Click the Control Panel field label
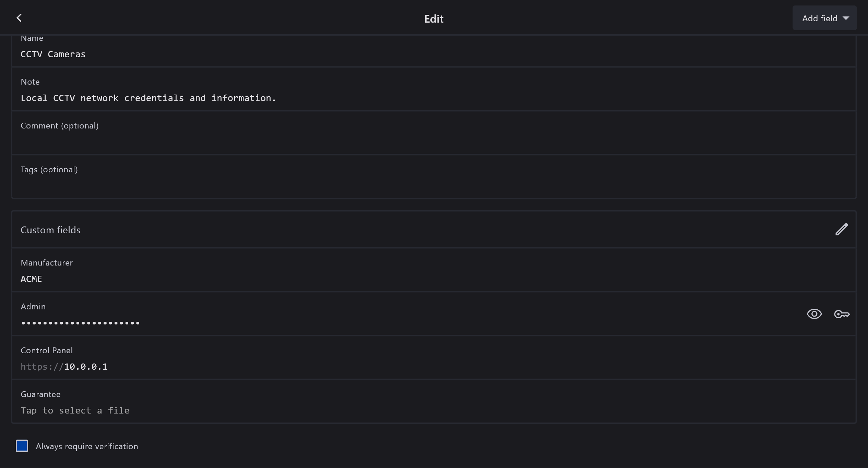The height and width of the screenshot is (468, 868). coord(47,350)
